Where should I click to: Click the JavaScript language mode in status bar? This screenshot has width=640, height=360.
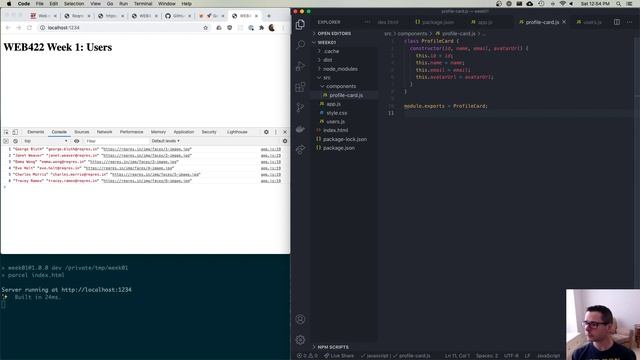548,356
